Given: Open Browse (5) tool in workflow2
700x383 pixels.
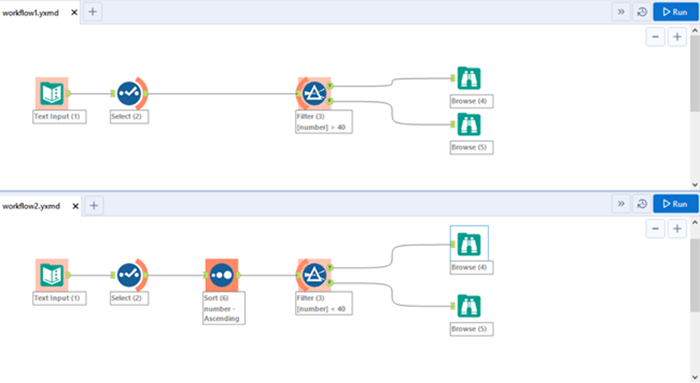Looking at the screenshot, I should click(469, 306).
